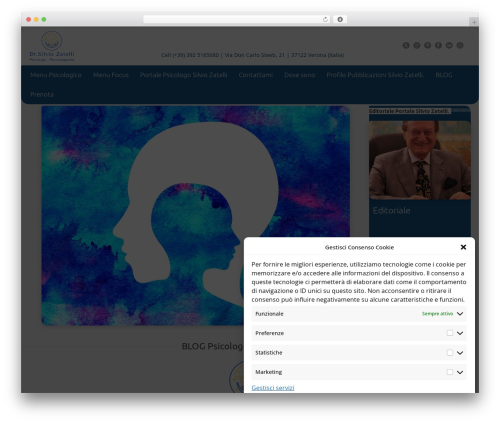Click the Sempre attivo label

pos(437,314)
